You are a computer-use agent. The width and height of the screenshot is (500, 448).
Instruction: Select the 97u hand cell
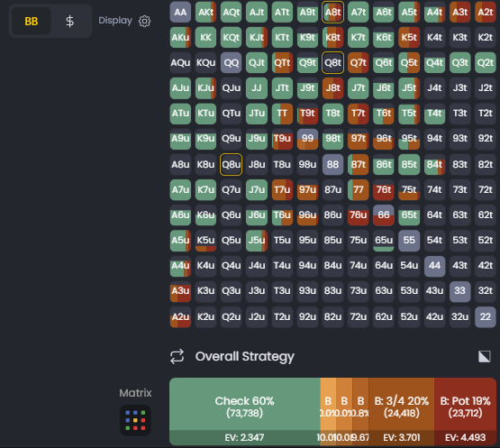(307, 189)
